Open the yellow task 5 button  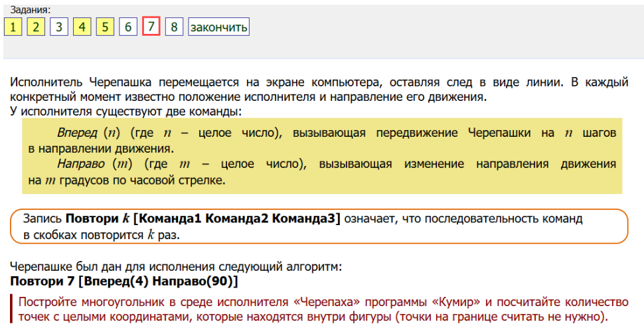point(105,27)
